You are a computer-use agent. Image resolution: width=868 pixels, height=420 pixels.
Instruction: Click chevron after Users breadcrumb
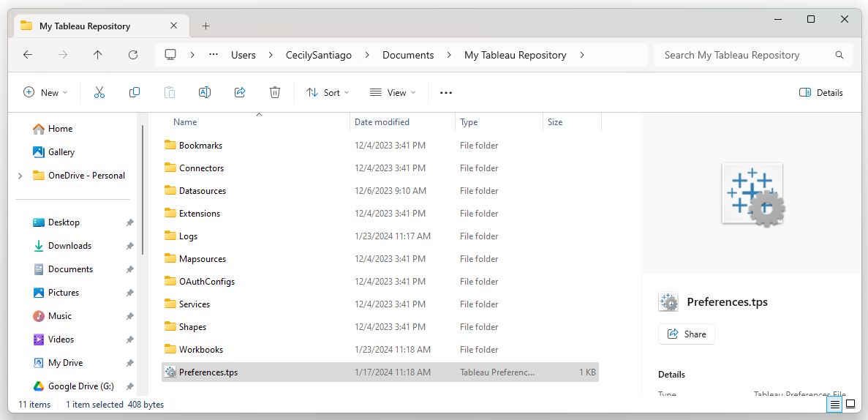271,55
